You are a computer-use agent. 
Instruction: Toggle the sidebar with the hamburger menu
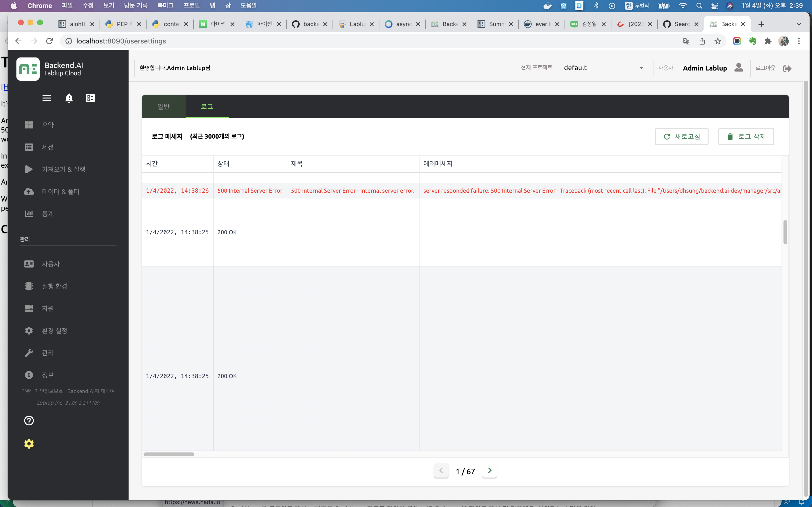click(47, 98)
